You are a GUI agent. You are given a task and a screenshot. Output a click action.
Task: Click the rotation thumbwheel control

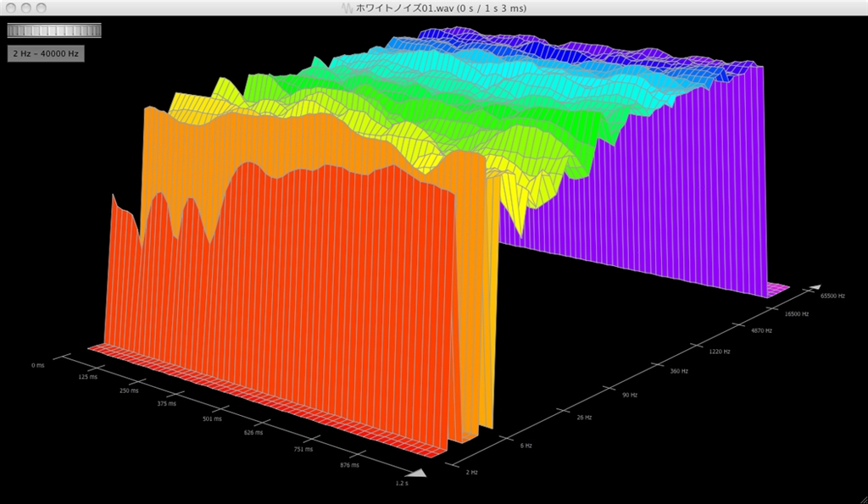54,30
